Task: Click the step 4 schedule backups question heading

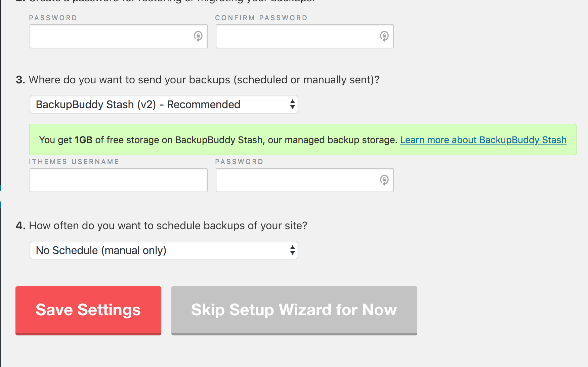Action: pyautogui.click(x=162, y=226)
